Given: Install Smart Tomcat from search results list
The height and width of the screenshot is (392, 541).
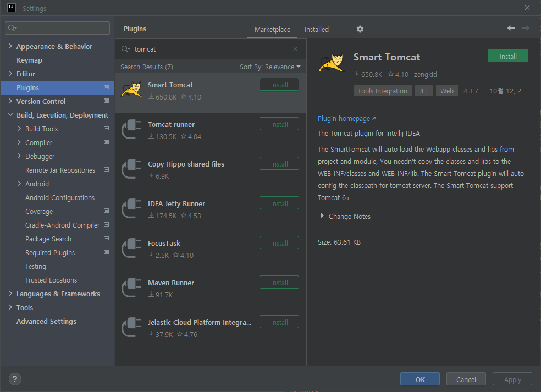Looking at the screenshot, I should [279, 85].
